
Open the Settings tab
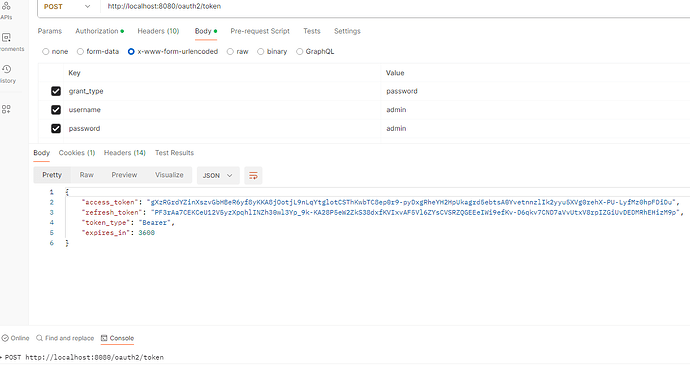click(x=347, y=31)
